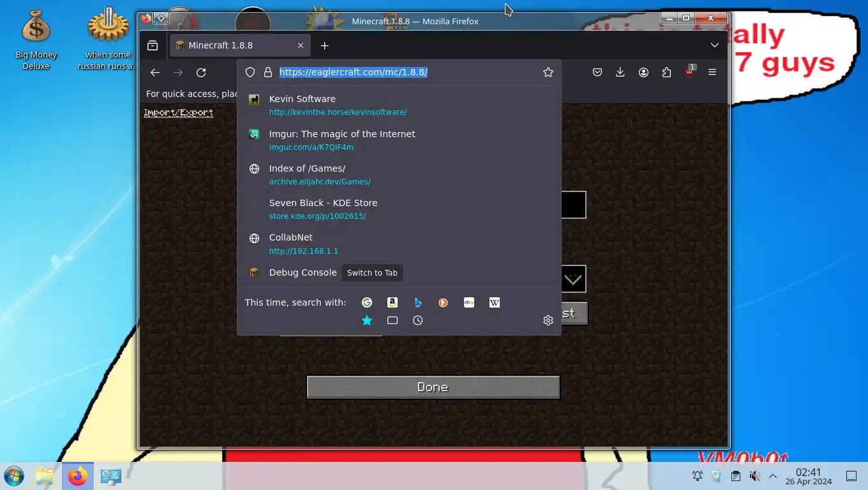Open the list all tabs dropdown
This screenshot has width=868, height=490.
(x=715, y=45)
